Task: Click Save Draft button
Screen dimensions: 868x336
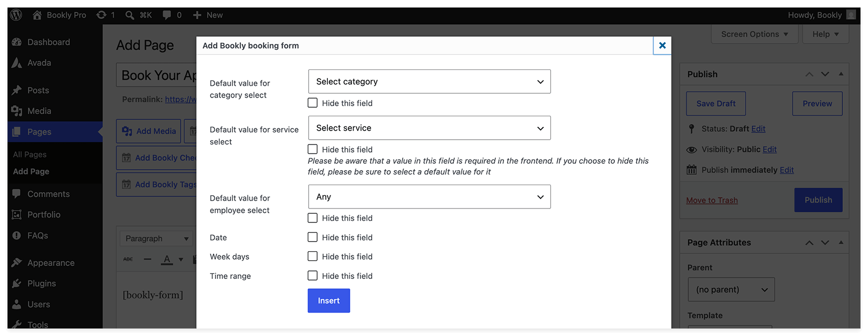Action: 716,103
